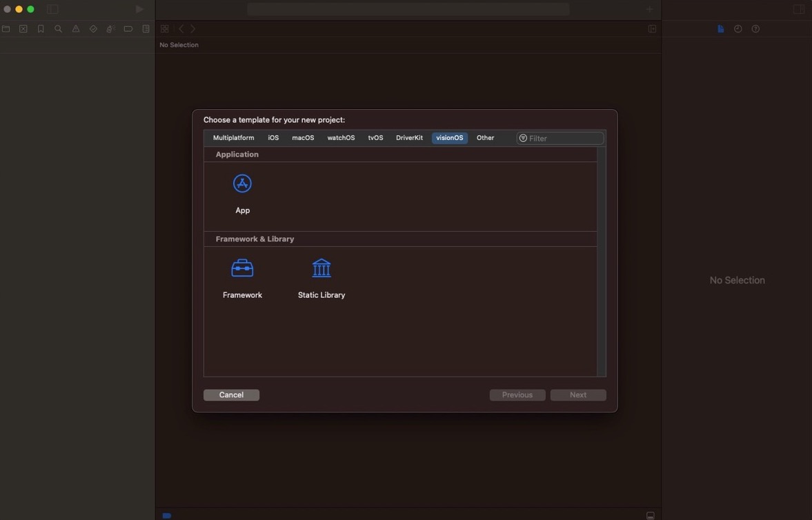Toggle the debug area at bottom right
The width and height of the screenshot is (812, 520).
coord(651,515)
